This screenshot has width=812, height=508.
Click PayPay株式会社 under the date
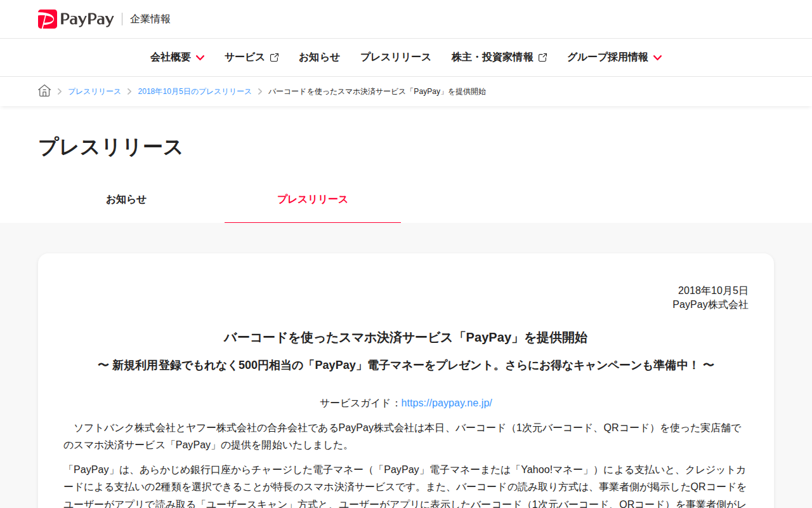click(710, 305)
